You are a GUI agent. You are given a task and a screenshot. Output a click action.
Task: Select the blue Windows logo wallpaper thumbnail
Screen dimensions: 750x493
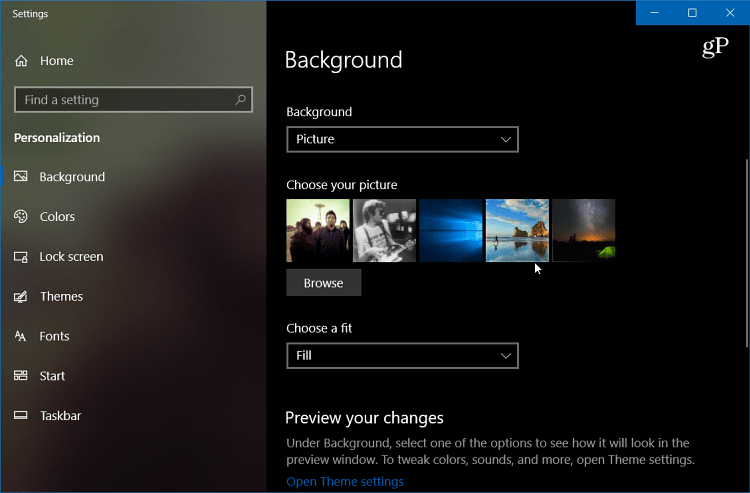click(451, 230)
